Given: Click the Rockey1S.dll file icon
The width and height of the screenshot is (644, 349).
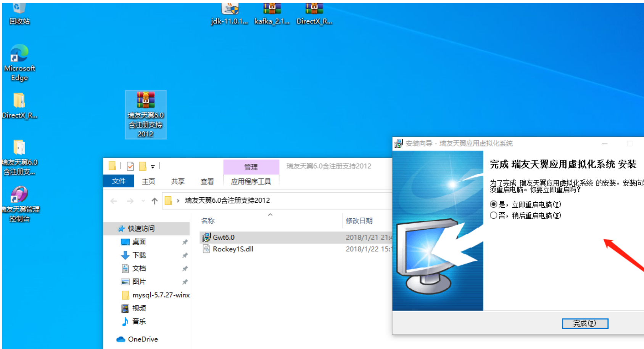Looking at the screenshot, I should click(206, 249).
